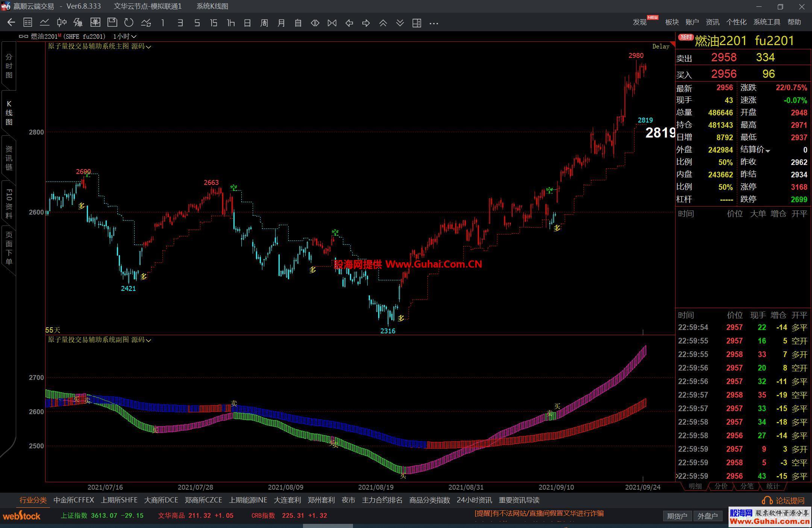Open the 结算价 dropdown arrow
Screen dimensions: 812x528
pos(768,151)
